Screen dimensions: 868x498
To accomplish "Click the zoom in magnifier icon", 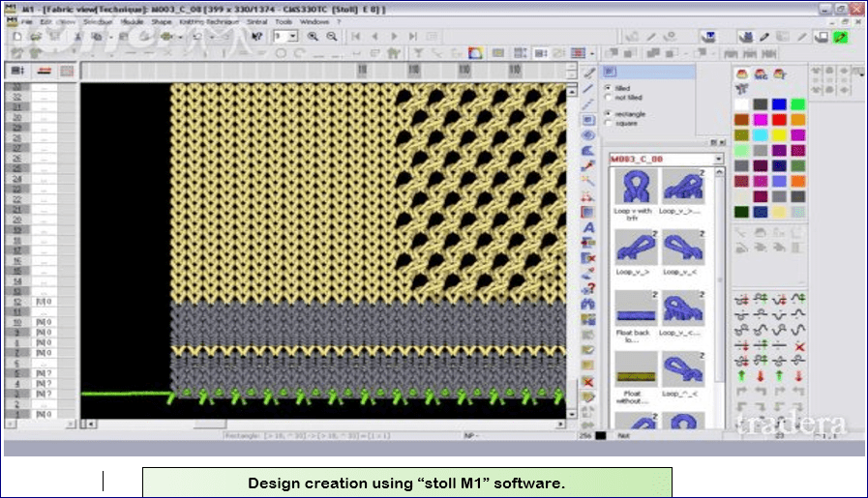I will (313, 37).
